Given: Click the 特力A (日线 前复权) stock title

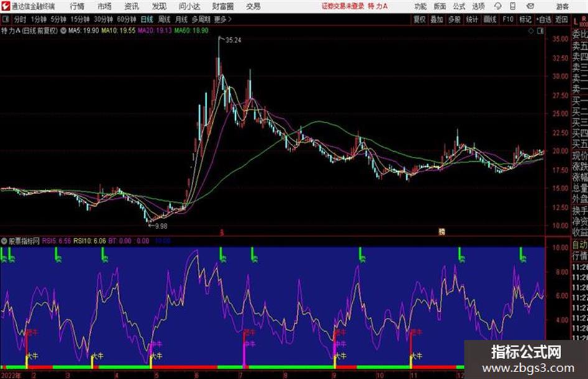Looking at the screenshot, I should pos(29,30).
